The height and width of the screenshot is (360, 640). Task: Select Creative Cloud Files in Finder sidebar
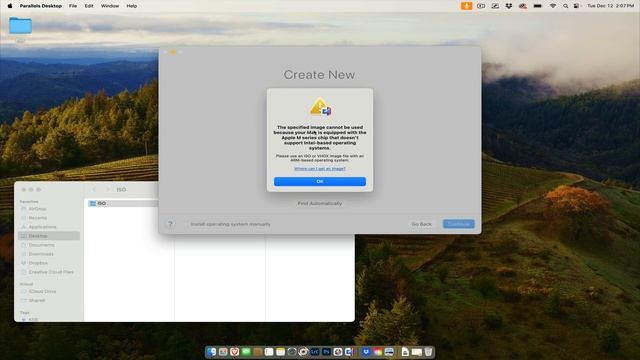pos(51,272)
